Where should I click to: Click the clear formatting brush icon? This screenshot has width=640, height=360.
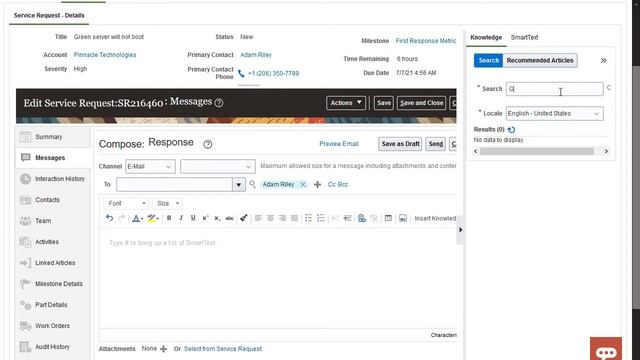tap(244, 218)
